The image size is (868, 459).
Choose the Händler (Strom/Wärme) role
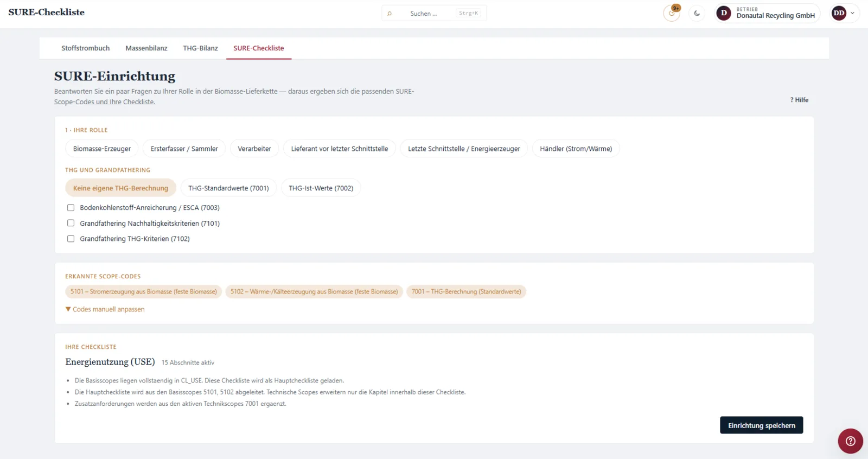tap(576, 149)
